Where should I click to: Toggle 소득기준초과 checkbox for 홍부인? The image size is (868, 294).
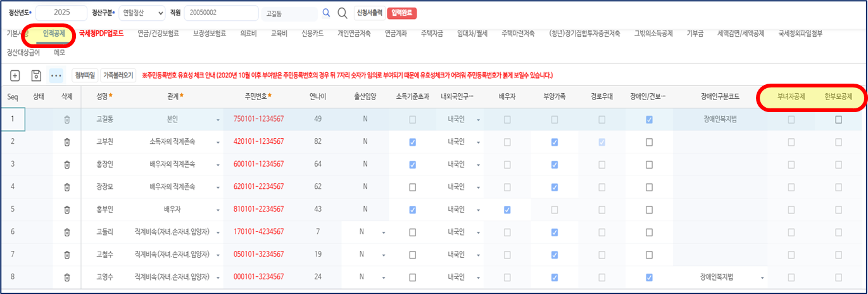coord(413,210)
